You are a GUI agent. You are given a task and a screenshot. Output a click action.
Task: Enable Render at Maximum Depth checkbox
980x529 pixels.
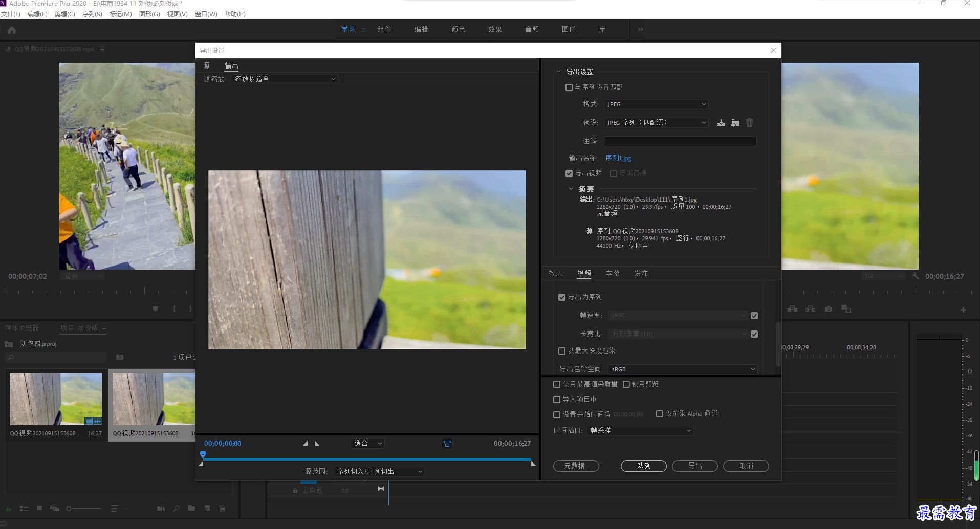[561, 351]
